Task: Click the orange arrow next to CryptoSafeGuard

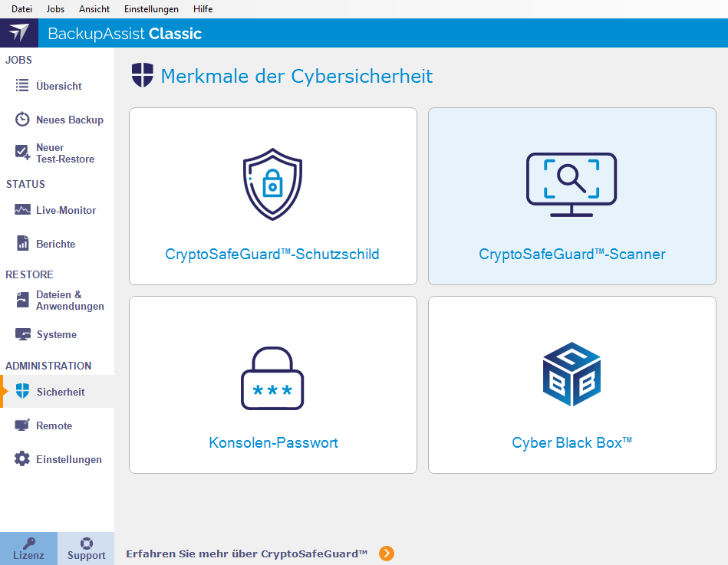Action: [x=387, y=553]
